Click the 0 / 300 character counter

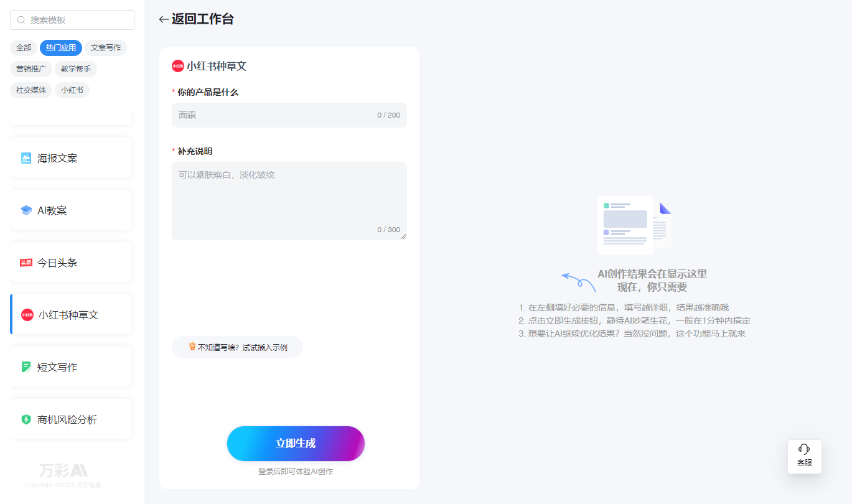tap(389, 230)
